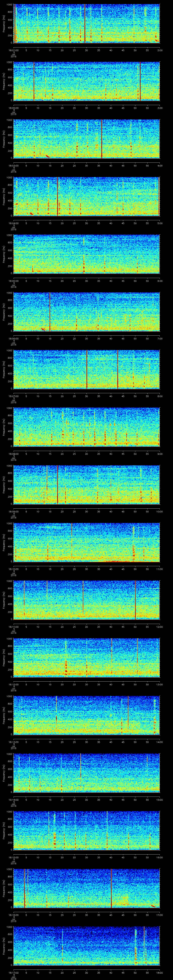Select the last spectrogram starting 18:17:00
173x980 pixels.
[87, 946]
